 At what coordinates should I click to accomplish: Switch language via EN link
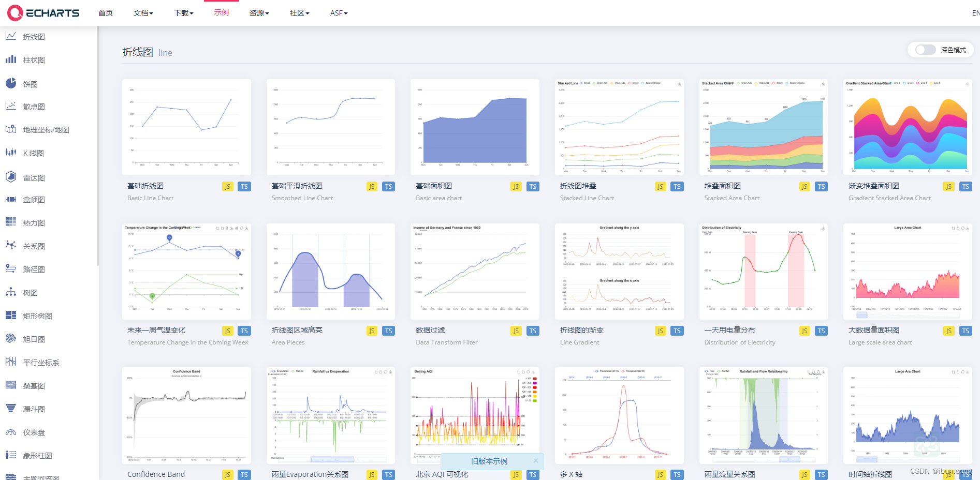coord(975,13)
